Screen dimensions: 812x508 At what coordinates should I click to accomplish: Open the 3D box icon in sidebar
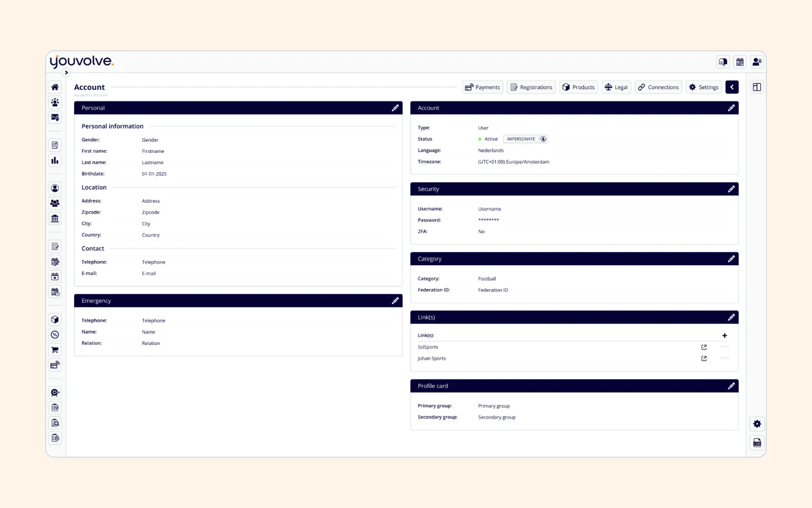tap(55, 320)
